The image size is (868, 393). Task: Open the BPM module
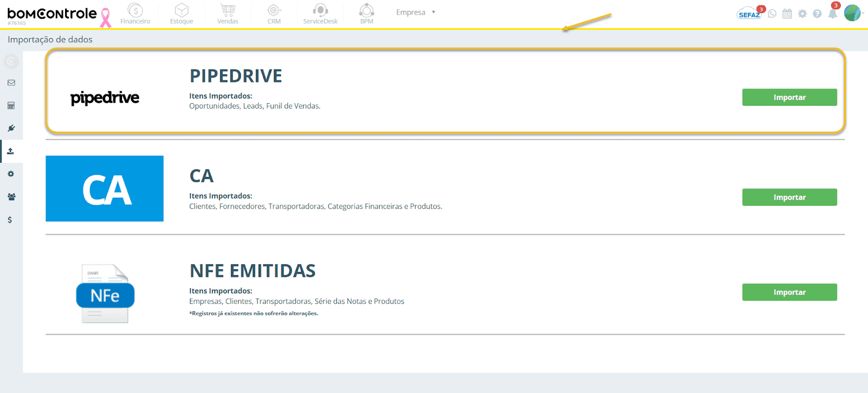367,14
